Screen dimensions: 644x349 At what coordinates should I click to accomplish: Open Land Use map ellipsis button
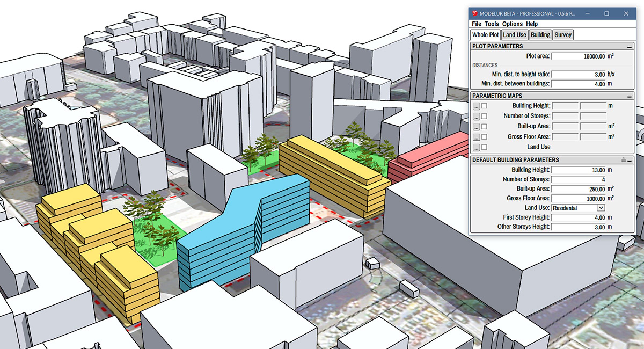point(476,147)
